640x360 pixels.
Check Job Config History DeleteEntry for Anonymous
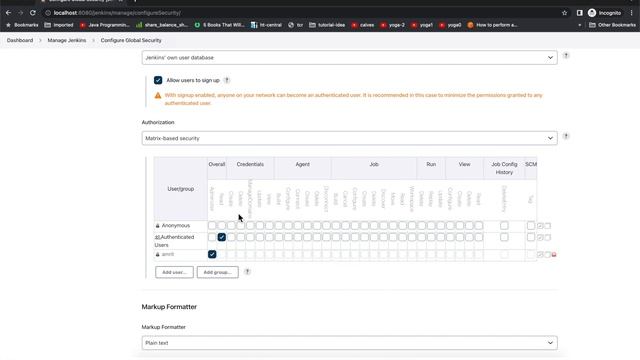click(504, 225)
